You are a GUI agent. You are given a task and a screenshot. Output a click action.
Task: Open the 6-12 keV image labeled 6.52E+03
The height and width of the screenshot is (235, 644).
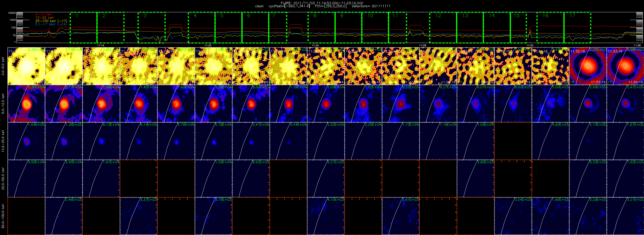tap(401, 103)
